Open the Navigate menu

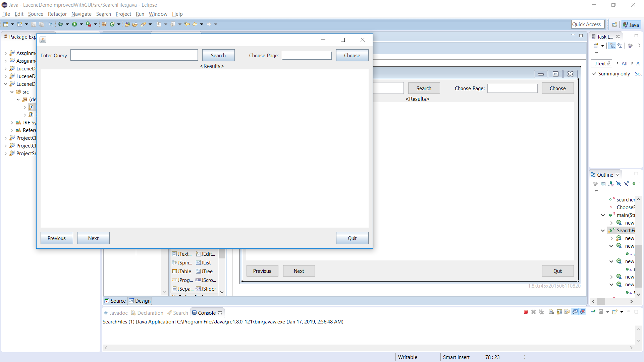(81, 14)
